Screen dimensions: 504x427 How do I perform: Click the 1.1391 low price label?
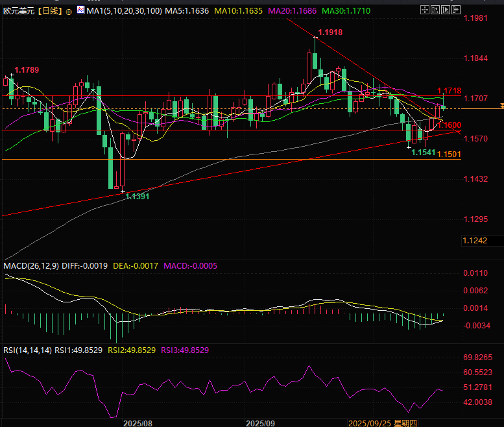click(138, 196)
